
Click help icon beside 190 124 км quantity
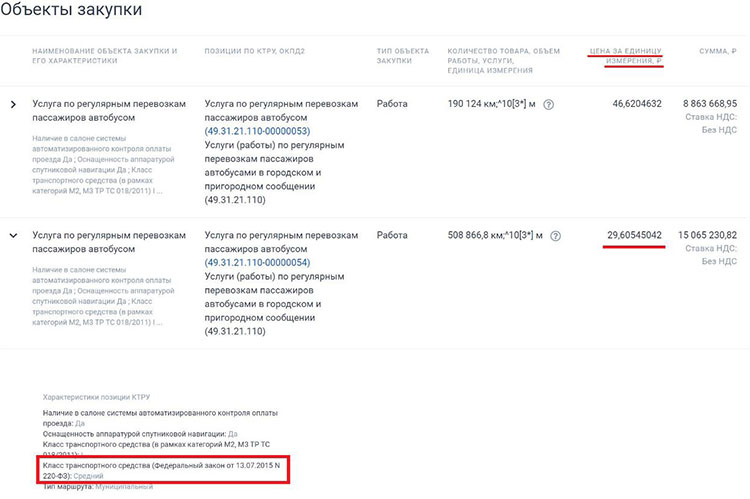(549, 103)
